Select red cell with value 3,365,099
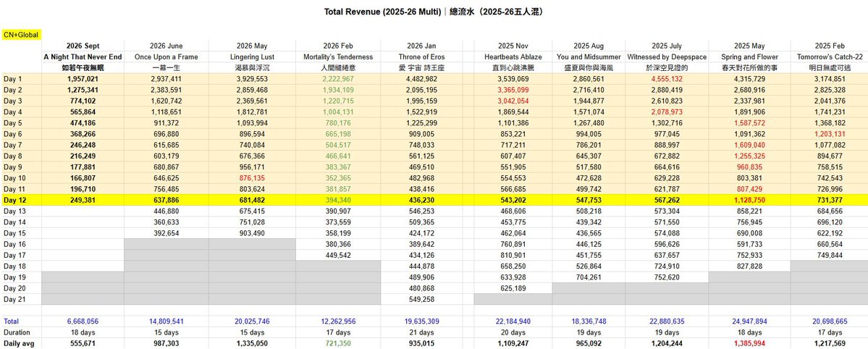This screenshot has height=349, width=868. [x=513, y=90]
